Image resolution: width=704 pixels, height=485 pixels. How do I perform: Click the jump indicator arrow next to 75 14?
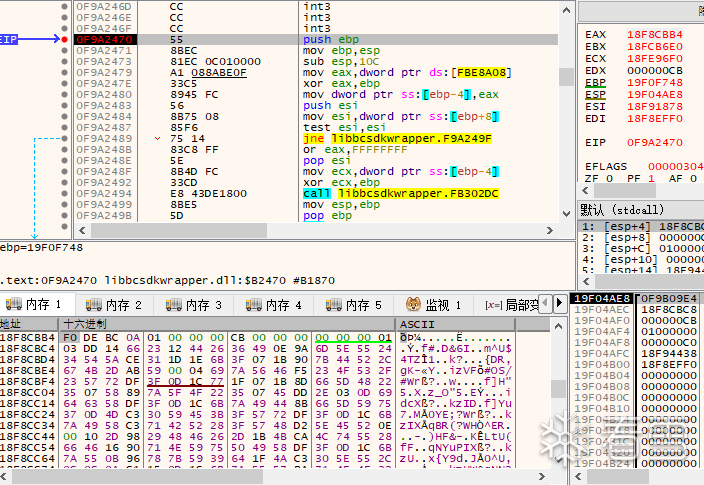(157, 138)
